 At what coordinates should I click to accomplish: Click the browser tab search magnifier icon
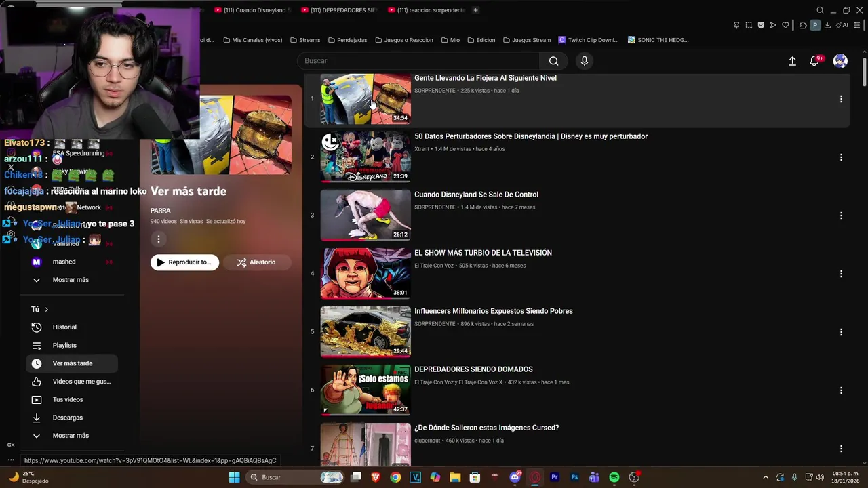pyautogui.click(x=820, y=10)
